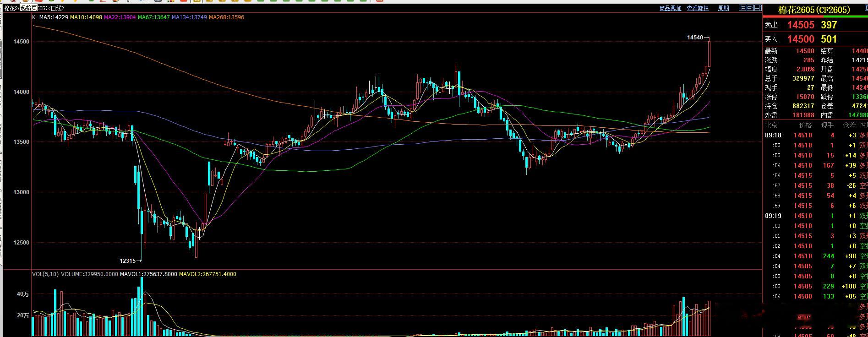
Task: Click the MAVOL1:275637.8000 label
Action: tap(148, 274)
